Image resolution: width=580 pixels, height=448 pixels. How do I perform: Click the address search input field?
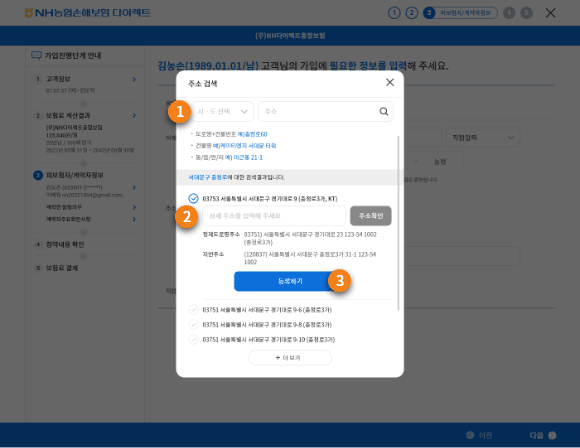coord(326,111)
